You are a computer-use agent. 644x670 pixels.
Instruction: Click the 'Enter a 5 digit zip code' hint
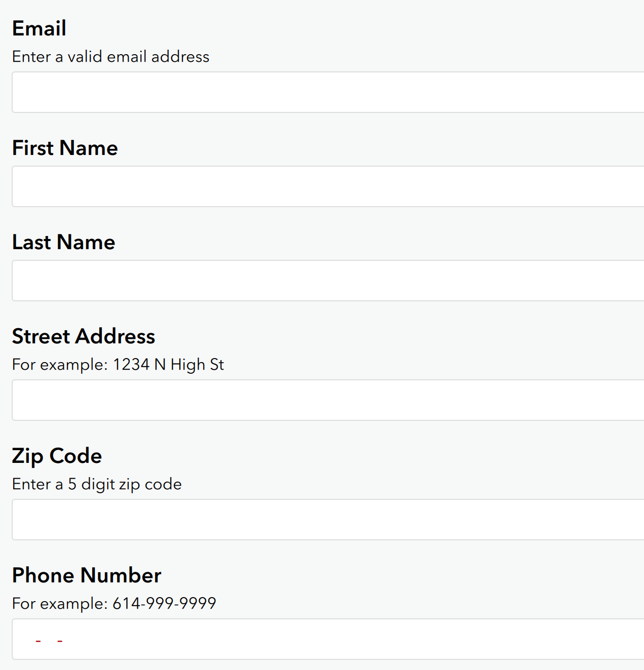click(97, 484)
